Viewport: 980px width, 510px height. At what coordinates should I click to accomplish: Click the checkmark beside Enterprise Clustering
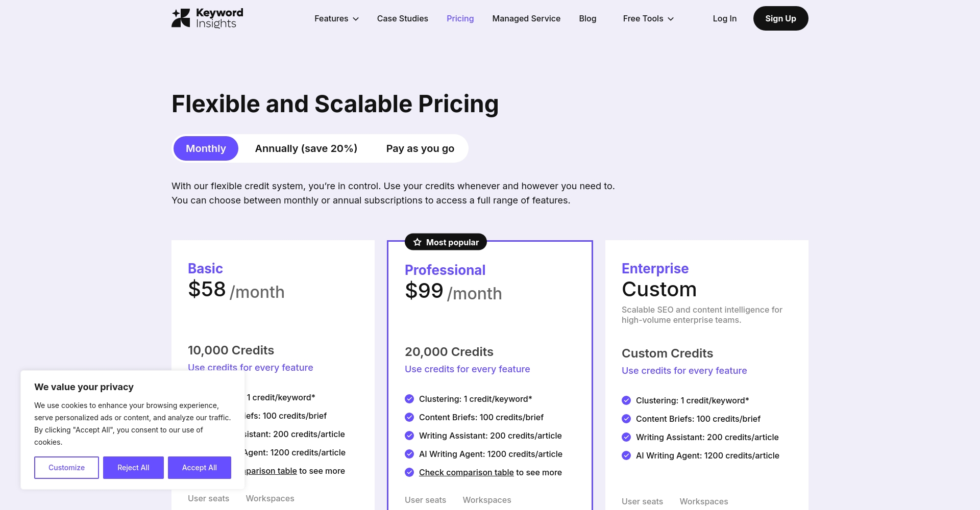[x=626, y=400]
